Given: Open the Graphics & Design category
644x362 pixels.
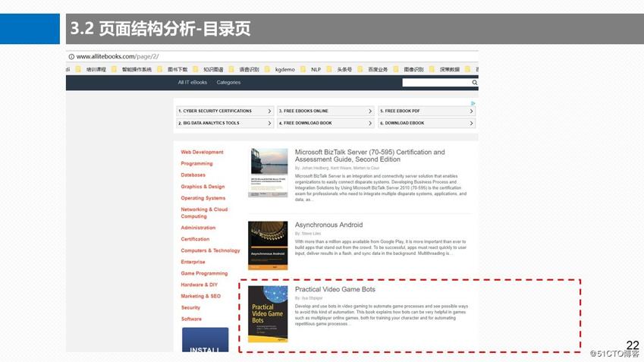Looking at the screenshot, I should 203,187.
